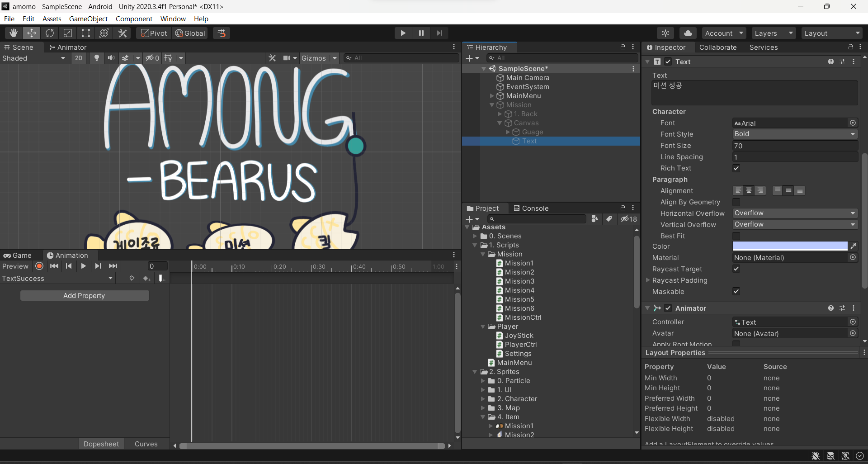Align text to bottom vertically
The width and height of the screenshot is (868, 464).
800,190
